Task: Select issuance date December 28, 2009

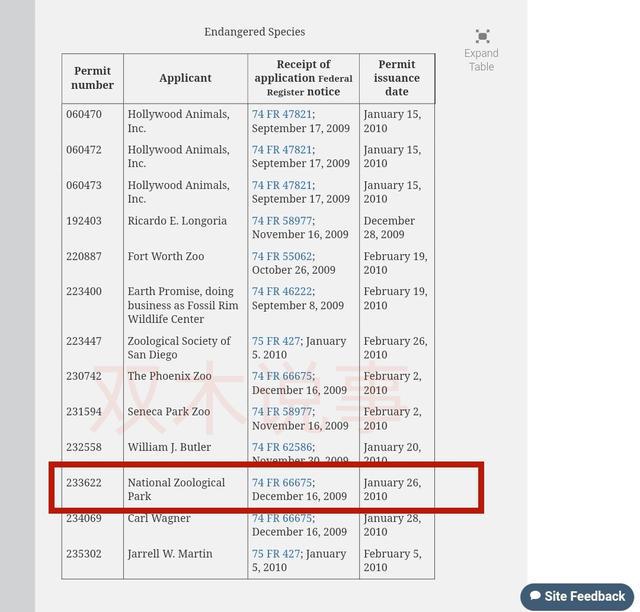Action: tap(389, 228)
